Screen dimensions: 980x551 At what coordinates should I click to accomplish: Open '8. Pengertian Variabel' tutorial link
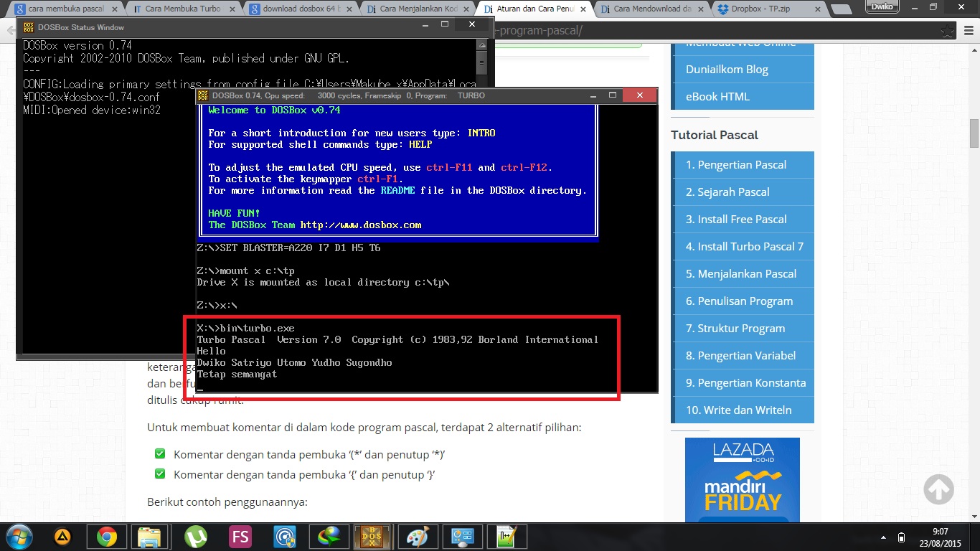tap(742, 356)
